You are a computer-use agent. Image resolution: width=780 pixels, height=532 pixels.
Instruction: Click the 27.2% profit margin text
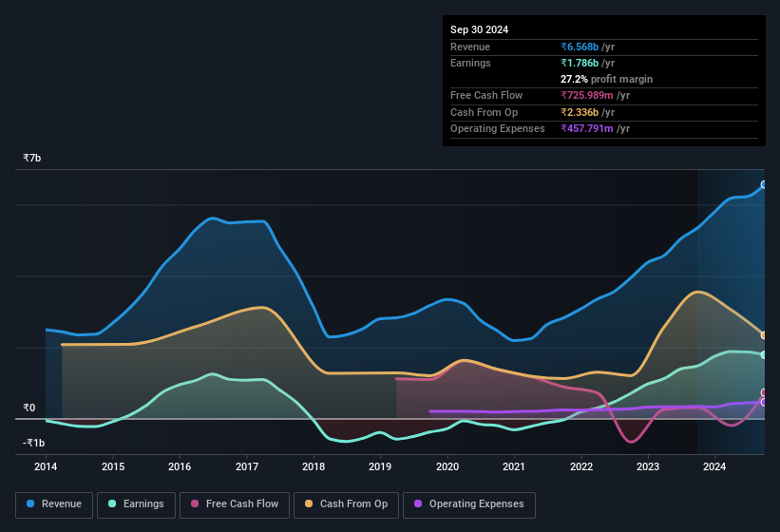(x=606, y=79)
